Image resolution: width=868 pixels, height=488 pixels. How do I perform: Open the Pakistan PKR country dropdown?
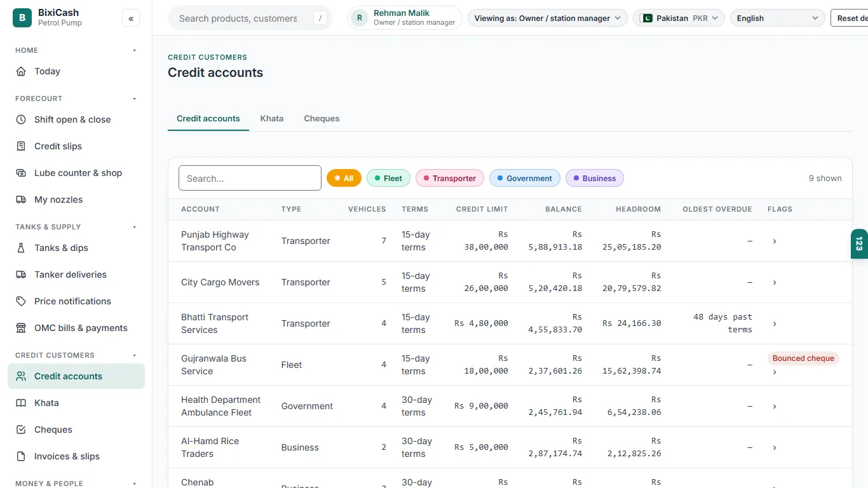pyautogui.click(x=679, y=18)
